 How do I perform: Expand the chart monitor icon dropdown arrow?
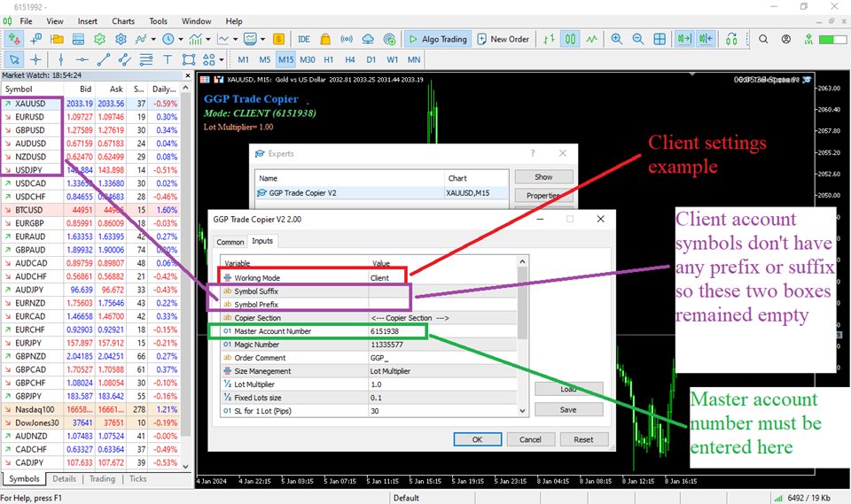point(262,39)
